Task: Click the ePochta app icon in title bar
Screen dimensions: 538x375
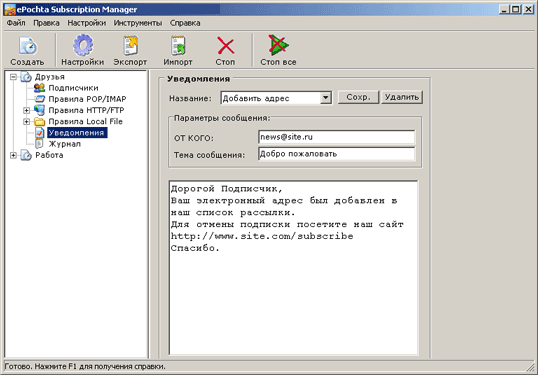Action: [x=10, y=9]
